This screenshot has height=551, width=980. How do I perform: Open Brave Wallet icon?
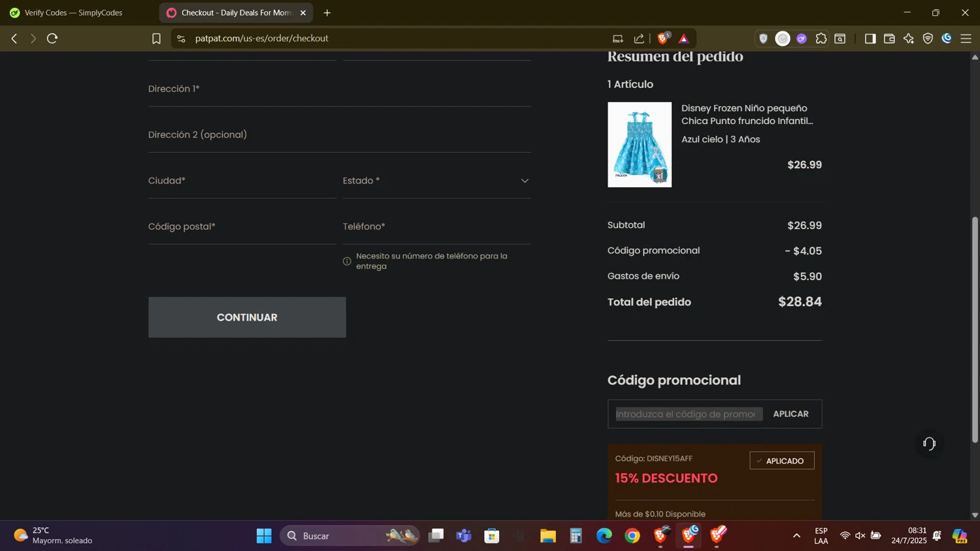(x=889, y=39)
